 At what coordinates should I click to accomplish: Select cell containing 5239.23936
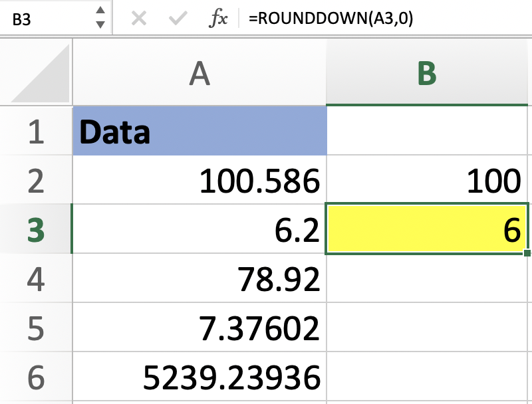199,377
